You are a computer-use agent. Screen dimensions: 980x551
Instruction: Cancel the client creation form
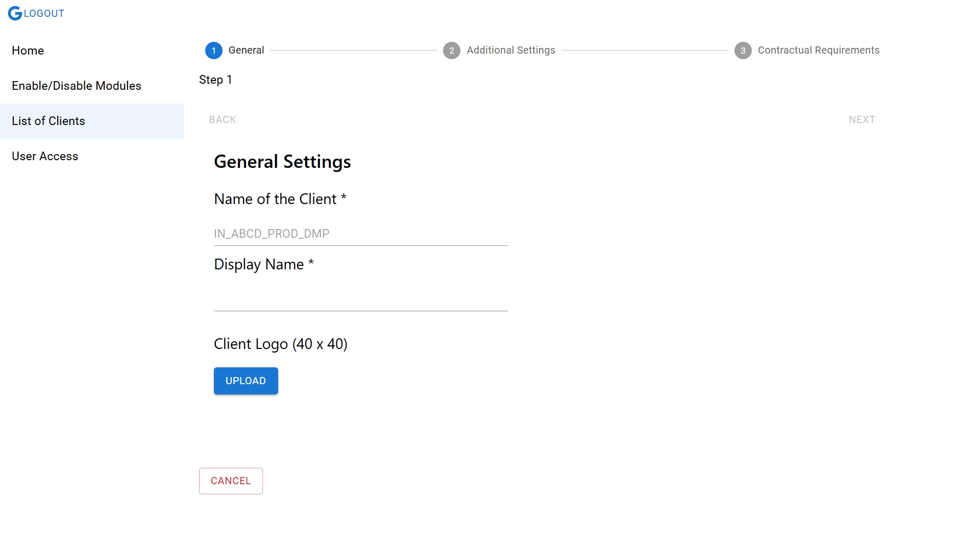click(231, 481)
